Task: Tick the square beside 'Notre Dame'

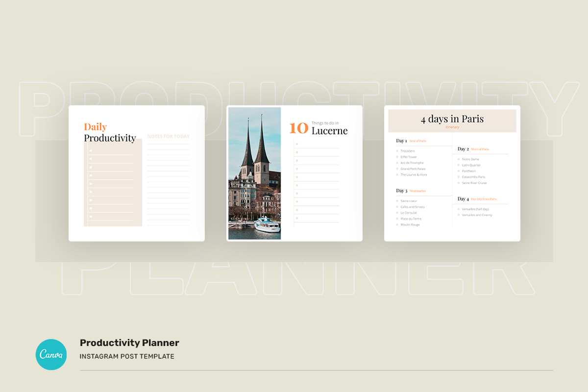Action: [x=459, y=159]
